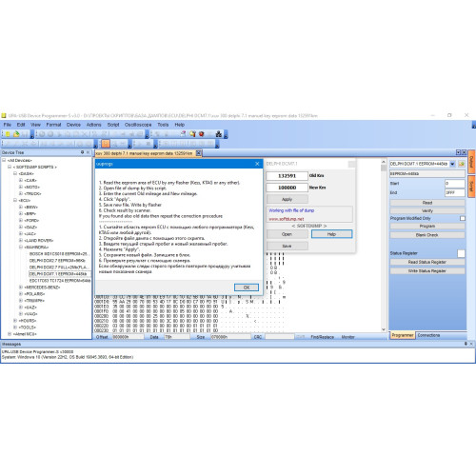Click the highlighted orange toolbar icon
The image size is (476, 476).
[106, 144]
